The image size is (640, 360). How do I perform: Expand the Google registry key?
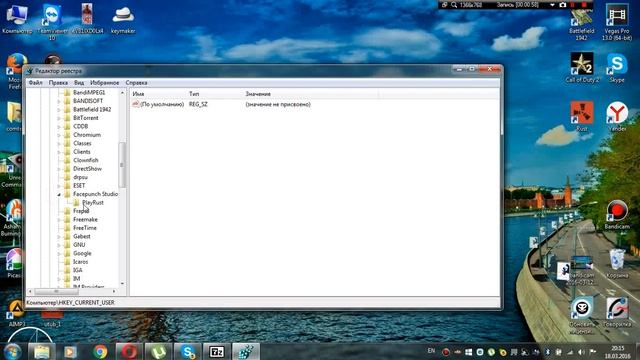coord(59,253)
